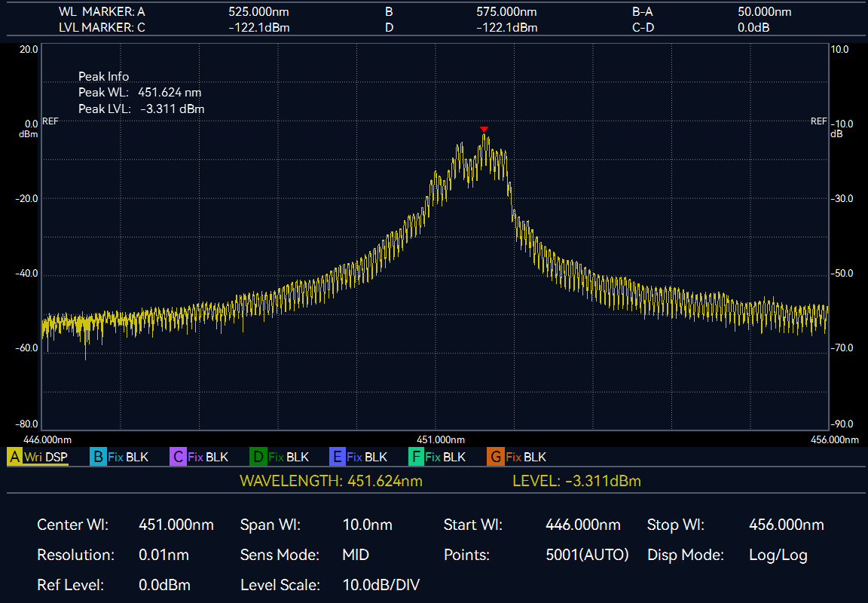Pick the teal trace F icon
The image size is (868, 603).
[x=416, y=457]
